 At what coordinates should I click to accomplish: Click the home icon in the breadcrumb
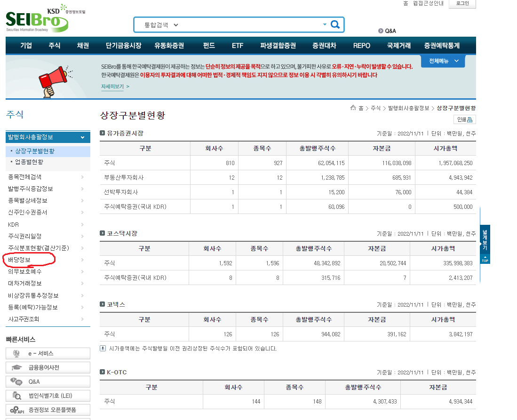353,107
